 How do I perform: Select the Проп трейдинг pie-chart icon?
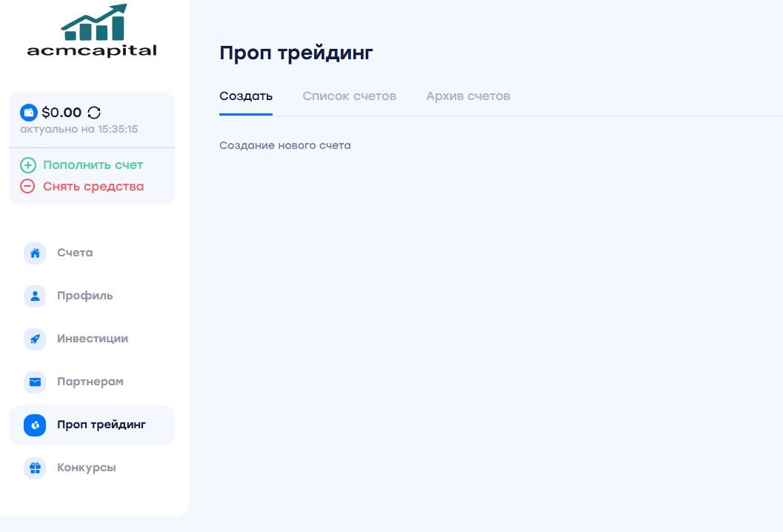(x=35, y=425)
